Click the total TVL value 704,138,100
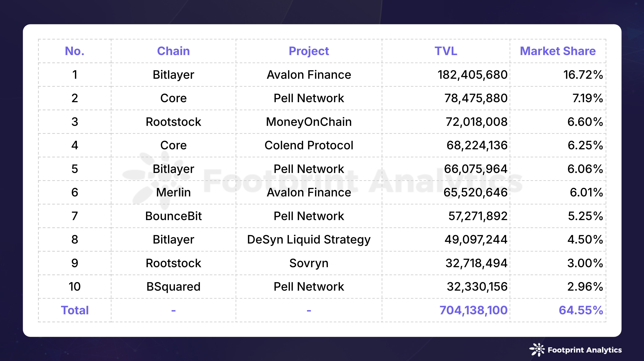Screen dimensions: 644x361 coord(473,310)
